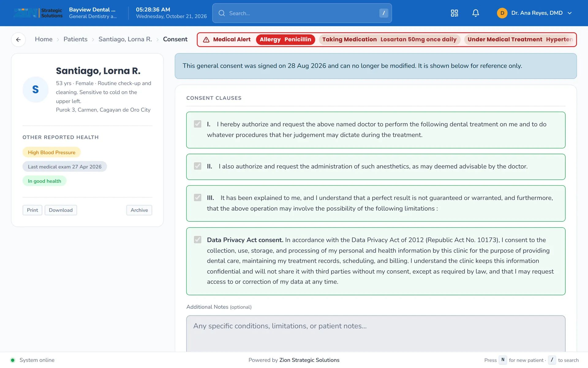588x368 pixels.
Task: Click the Last medical exam 27 Apr 2026 tag
Action: click(65, 167)
